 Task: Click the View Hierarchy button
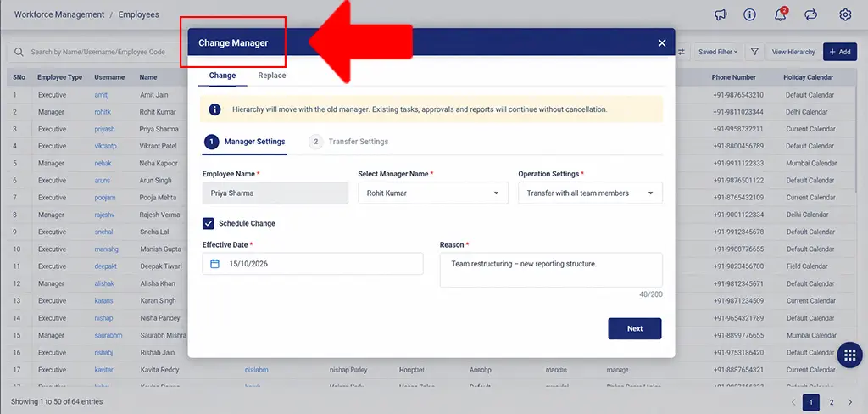(x=793, y=52)
